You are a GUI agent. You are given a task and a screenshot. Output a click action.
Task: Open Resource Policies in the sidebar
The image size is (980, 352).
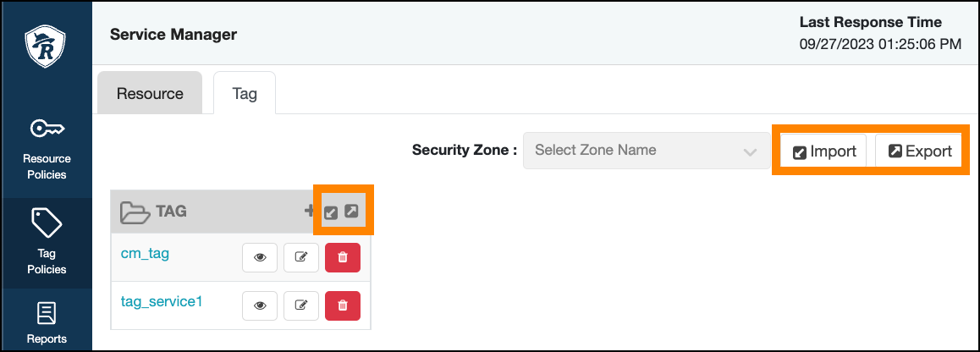tap(47, 149)
